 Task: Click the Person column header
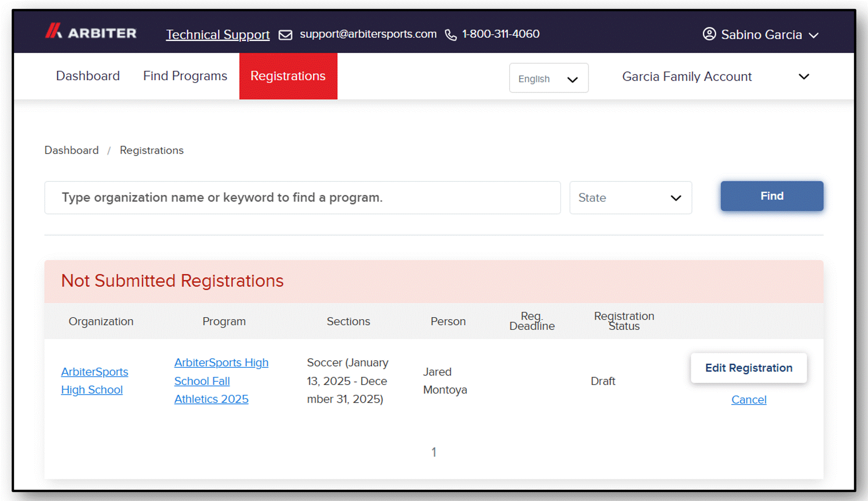tap(448, 321)
